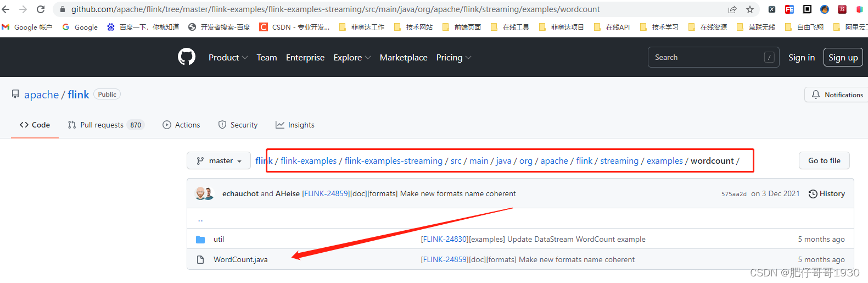Open flink-examples-streaming in the breadcrumb

(394, 160)
